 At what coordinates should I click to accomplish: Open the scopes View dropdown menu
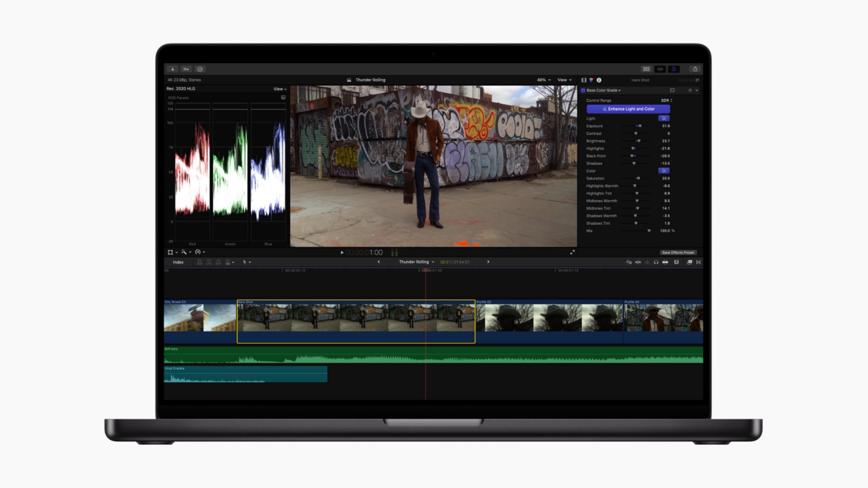pos(280,89)
